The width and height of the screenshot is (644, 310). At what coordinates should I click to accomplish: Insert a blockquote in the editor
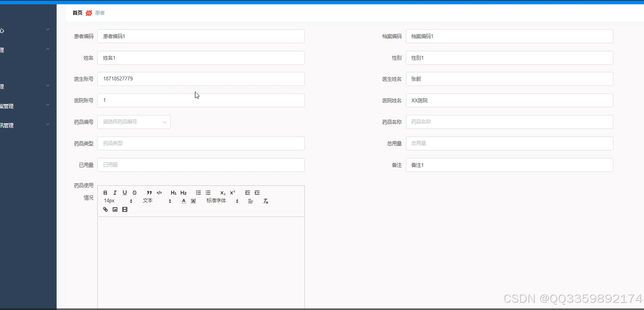click(x=149, y=193)
